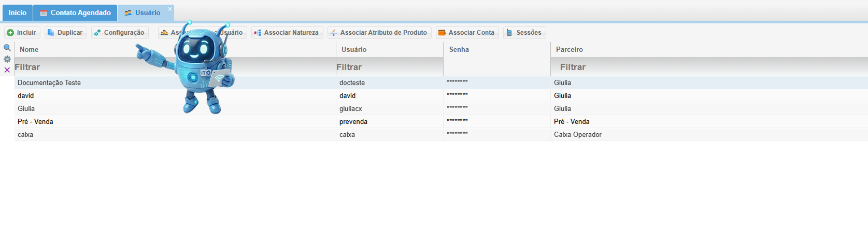Image resolution: width=868 pixels, height=238 pixels.
Task: Select Associar Atributo de Produto
Action: coord(379,33)
